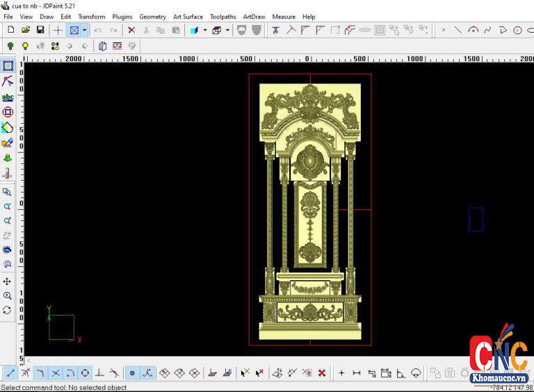Click the New file icon

(x=10, y=30)
